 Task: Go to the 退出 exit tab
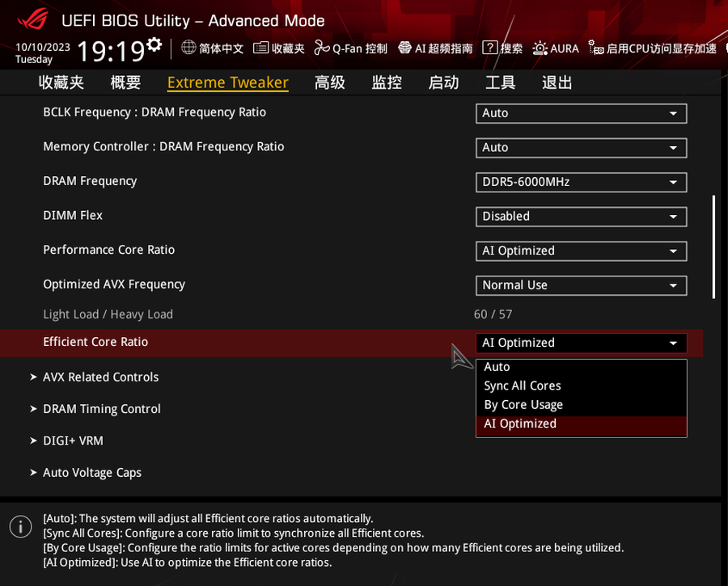click(557, 82)
